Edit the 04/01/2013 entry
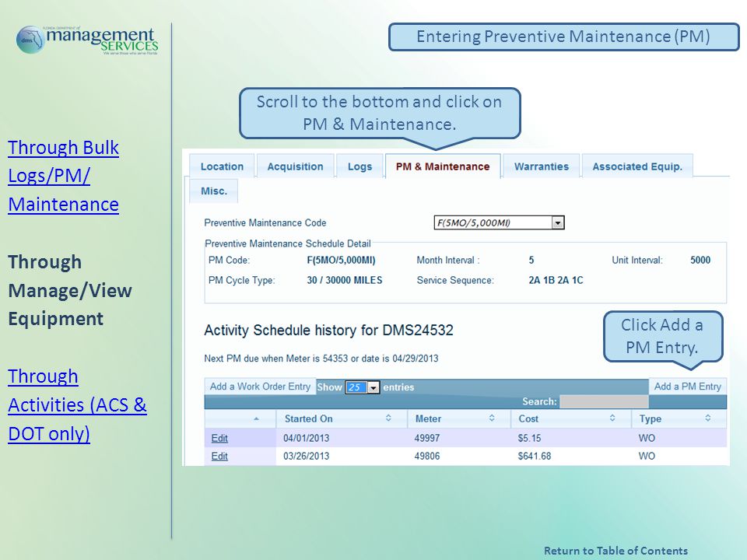 219,438
